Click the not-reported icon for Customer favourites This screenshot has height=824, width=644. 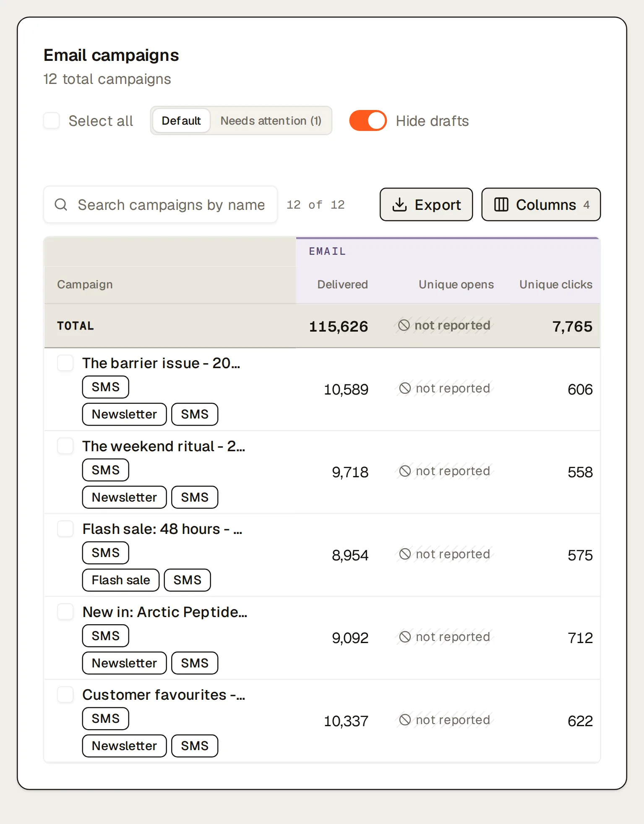point(405,720)
